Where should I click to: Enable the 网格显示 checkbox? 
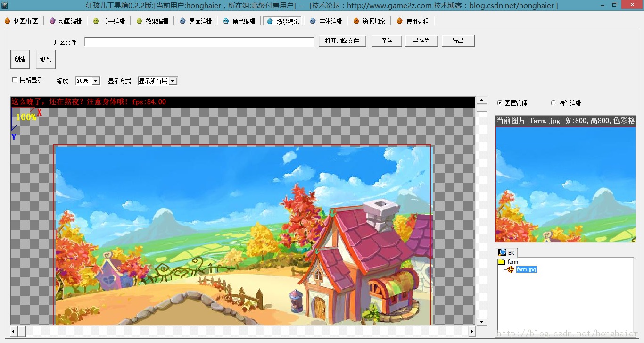[15, 80]
